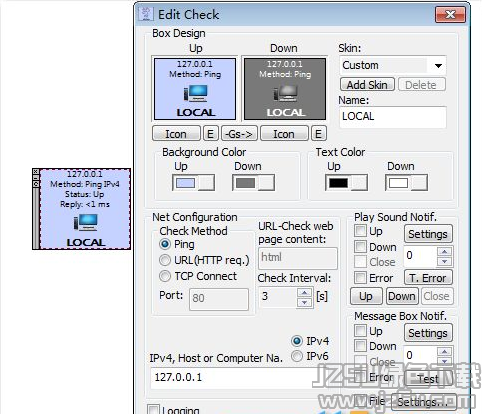Viewport: 482px width, 414px height.
Task: Click the Name field containing LOCAL
Action: tap(393, 117)
